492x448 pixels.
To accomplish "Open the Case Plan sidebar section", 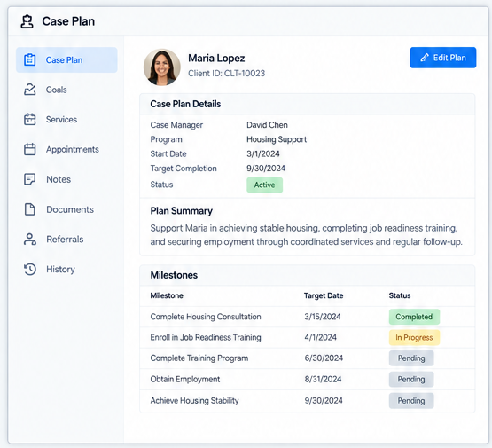I will coord(66,60).
